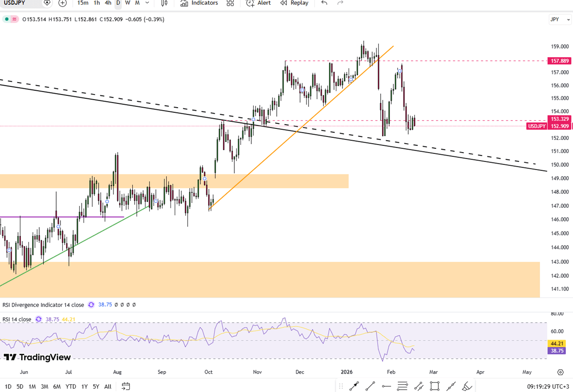Create a new price Alert
The width and height of the screenshot is (573, 392).
click(258, 3)
